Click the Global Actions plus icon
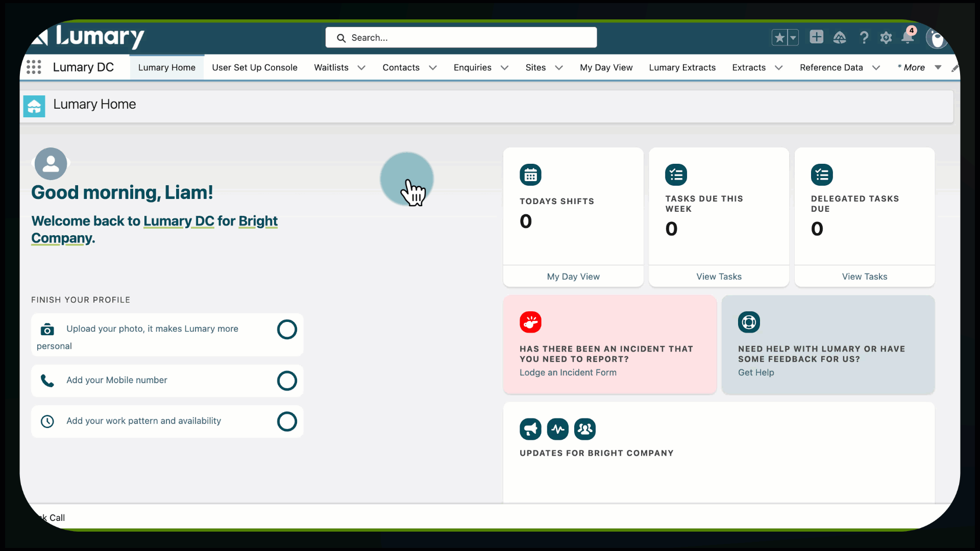The width and height of the screenshot is (980, 551). [x=816, y=37]
